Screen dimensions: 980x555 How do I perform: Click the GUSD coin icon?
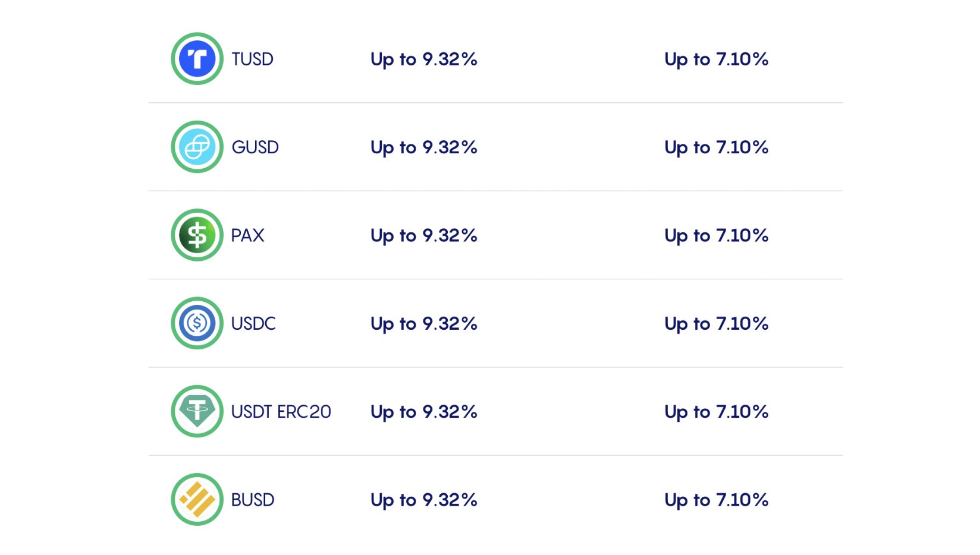tap(197, 147)
